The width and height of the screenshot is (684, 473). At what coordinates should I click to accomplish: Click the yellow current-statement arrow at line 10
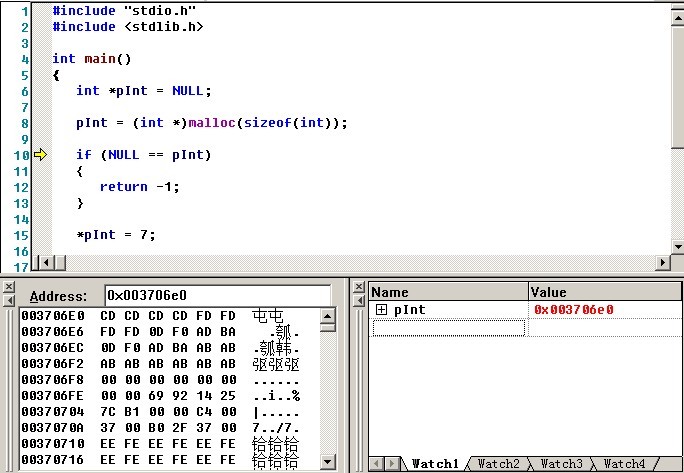click(x=40, y=154)
